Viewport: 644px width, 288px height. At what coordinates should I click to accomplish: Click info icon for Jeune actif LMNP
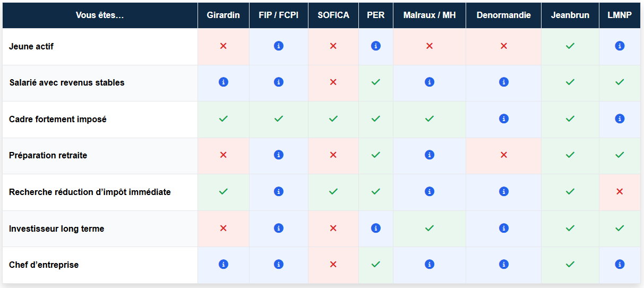pyautogui.click(x=620, y=46)
